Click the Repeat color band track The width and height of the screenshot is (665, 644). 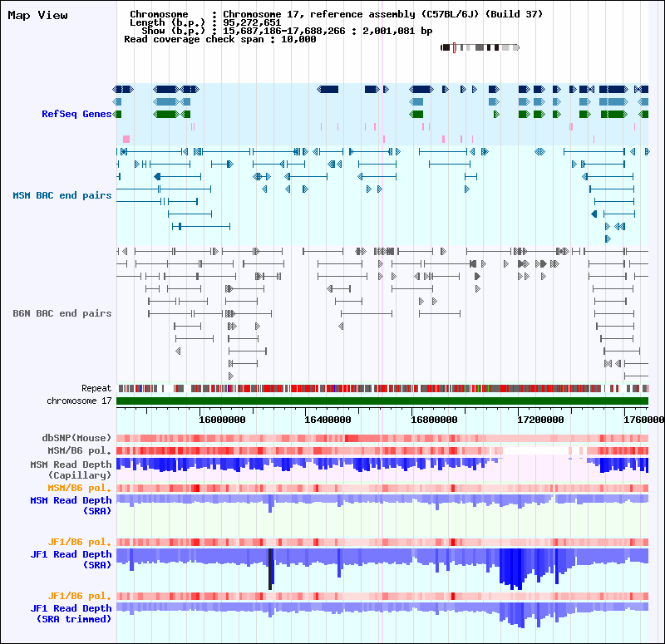click(382, 388)
